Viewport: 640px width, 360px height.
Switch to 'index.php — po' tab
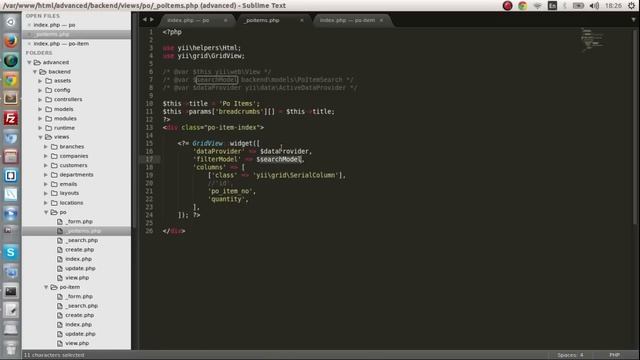(x=188, y=20)
